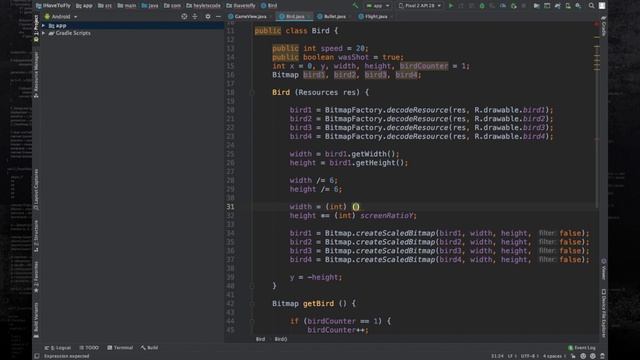Click IHaveToFly breadcrumb in navigation bar
The height and width of the screenshot is (360, 640).
[53, 6]
